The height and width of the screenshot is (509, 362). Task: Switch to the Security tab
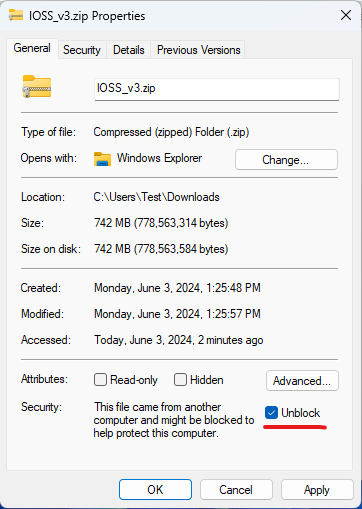(x=82, y=50)
